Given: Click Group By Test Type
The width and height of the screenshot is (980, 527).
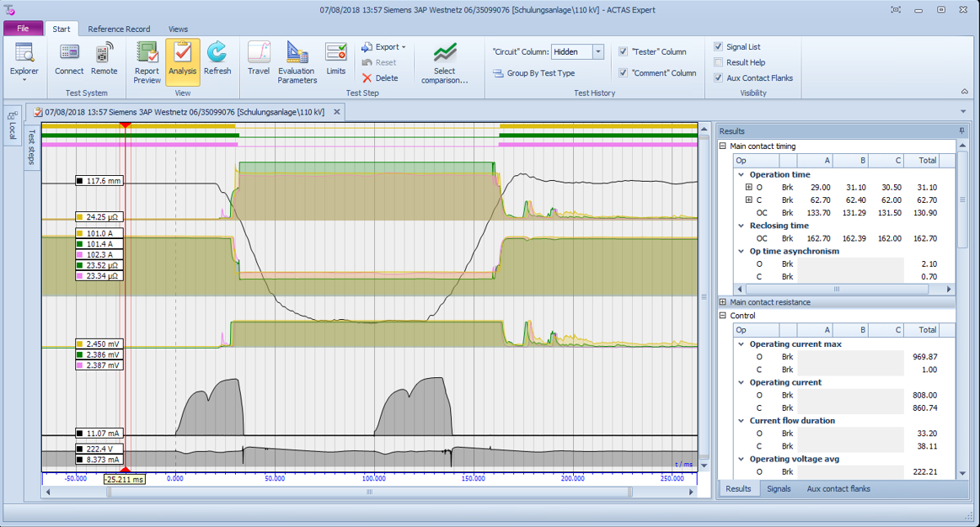Looking at the screenshot, I should click(x=533, y=73).
